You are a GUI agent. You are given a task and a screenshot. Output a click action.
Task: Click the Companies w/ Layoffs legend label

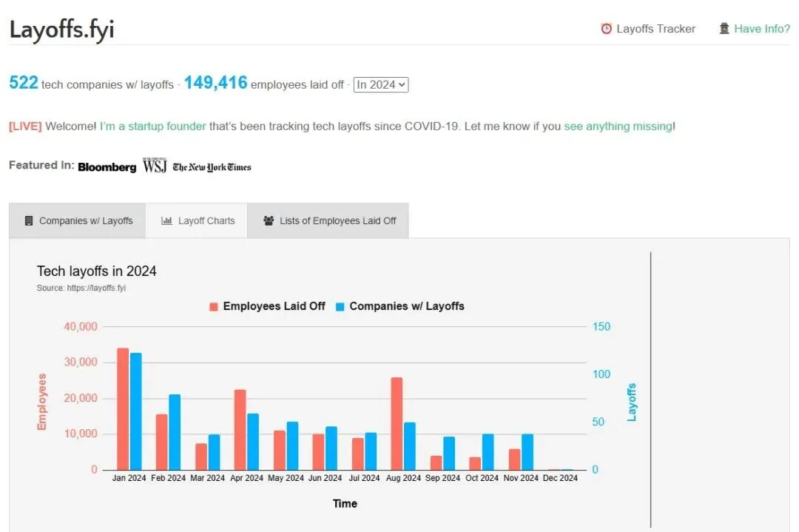(407, 306)
